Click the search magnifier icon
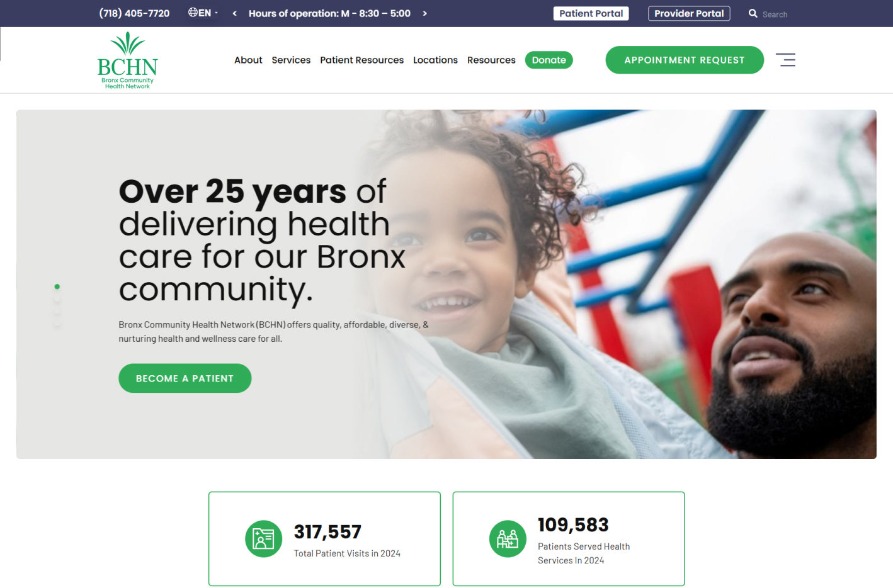Screen dimensions: 893x588 [x=753, y=13]
